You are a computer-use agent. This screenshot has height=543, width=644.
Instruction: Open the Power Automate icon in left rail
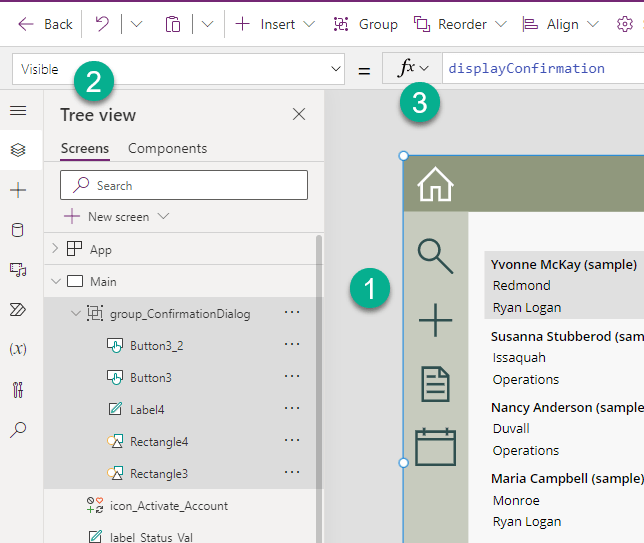point(18,309)
